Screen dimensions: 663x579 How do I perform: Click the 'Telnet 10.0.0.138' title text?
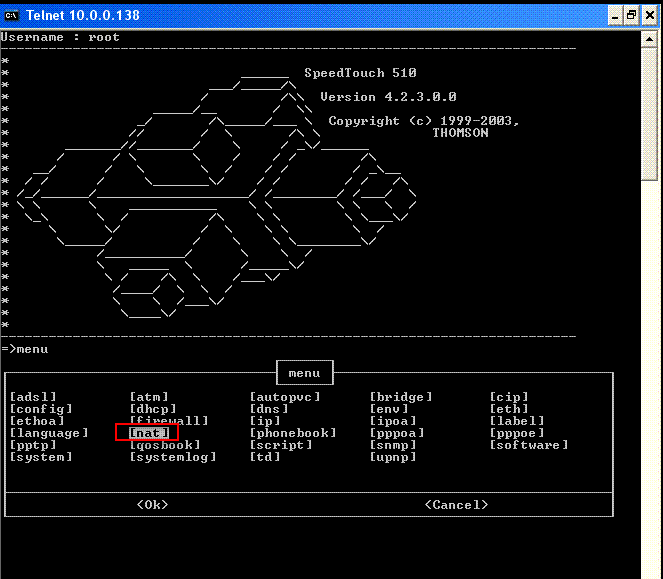83,16
